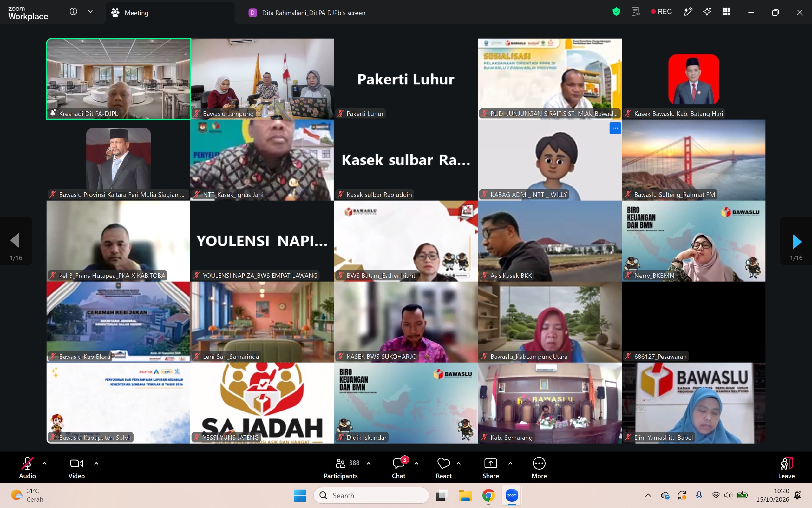Open the clock showing 10:20
Viewport: 812px width, 508px height.
point(773,495)
